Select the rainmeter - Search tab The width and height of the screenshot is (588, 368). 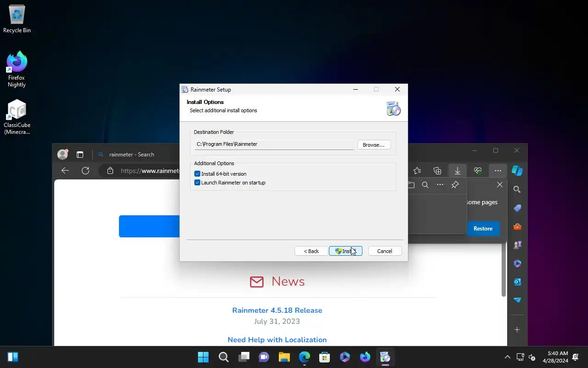[x=132, y=155]
